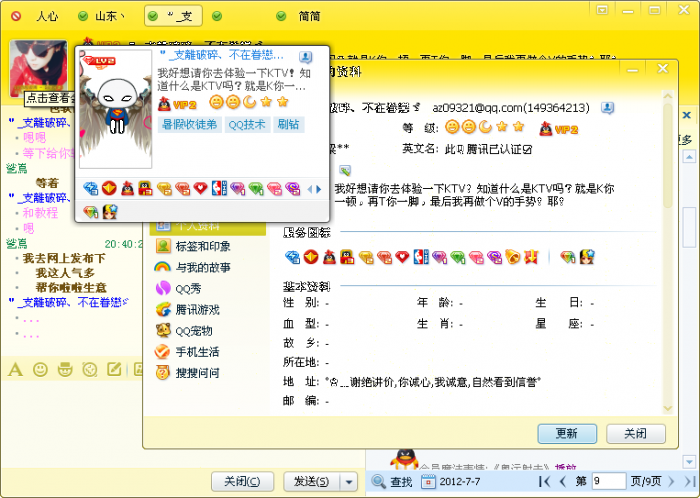The width and height of the screenshot is (700, 498).
Task: Open the emoticon smiley picker
Action: click(40, 369)
